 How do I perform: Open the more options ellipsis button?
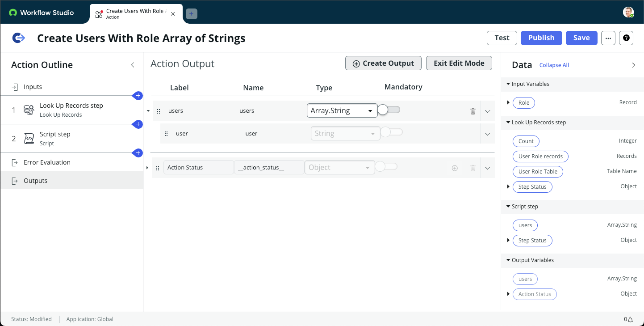(x=608, y=38)
